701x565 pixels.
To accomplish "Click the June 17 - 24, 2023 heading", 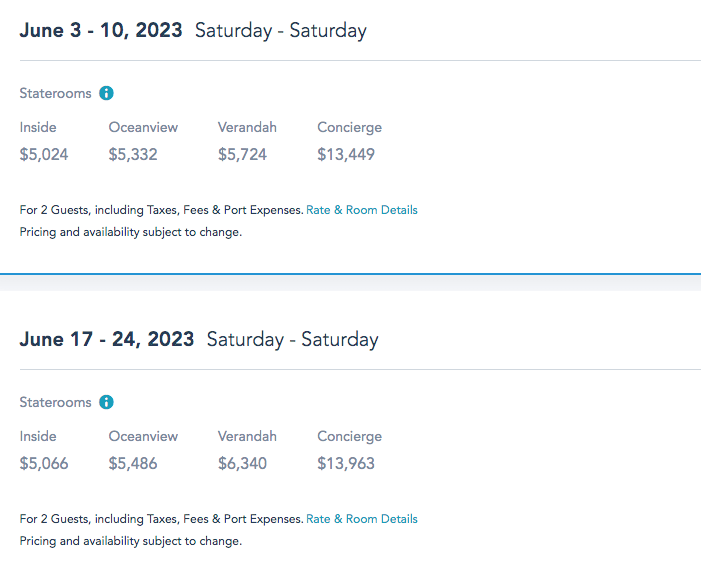I will [x=107, y=339].
